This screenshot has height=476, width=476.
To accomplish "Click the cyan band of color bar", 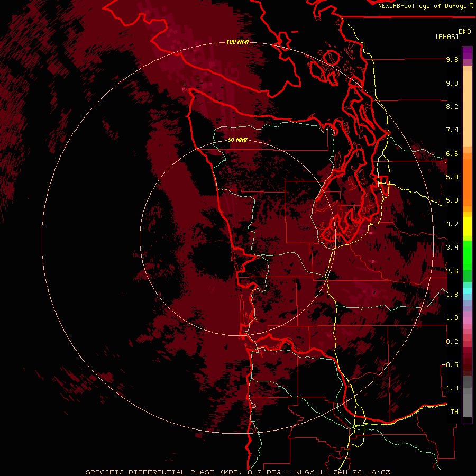I will [467, 290].
